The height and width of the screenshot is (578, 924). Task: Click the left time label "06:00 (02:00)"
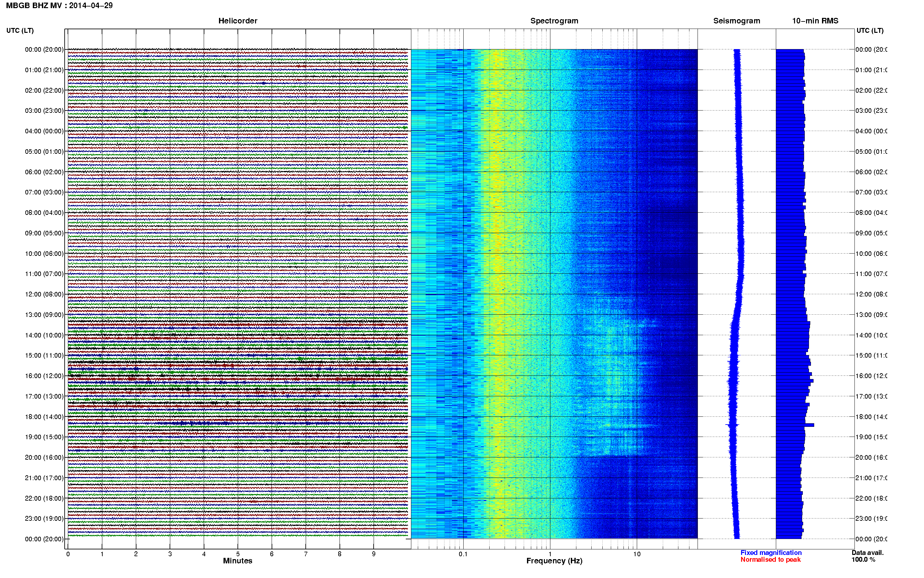[x=44, y=172]
